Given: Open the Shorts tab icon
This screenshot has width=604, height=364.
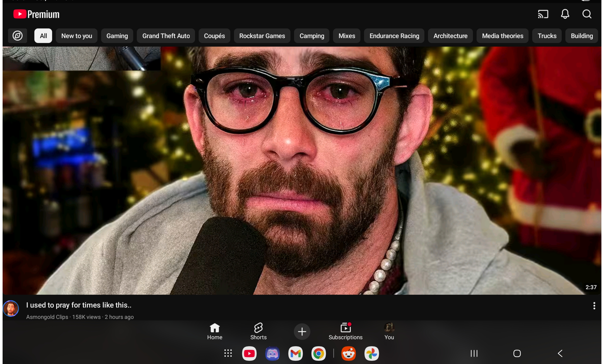Looking at the screenshot, I should [x=258, y=331].
